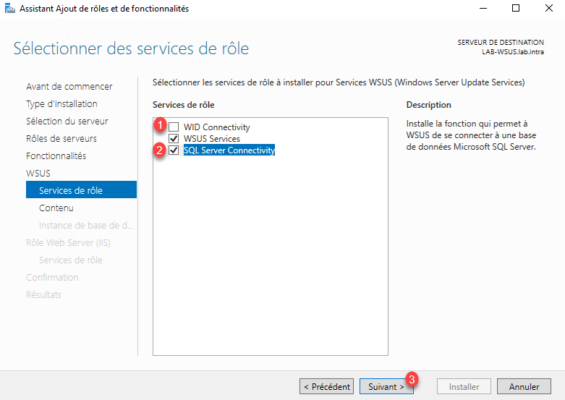Open the Fonctionnalités step

(56, 156)
